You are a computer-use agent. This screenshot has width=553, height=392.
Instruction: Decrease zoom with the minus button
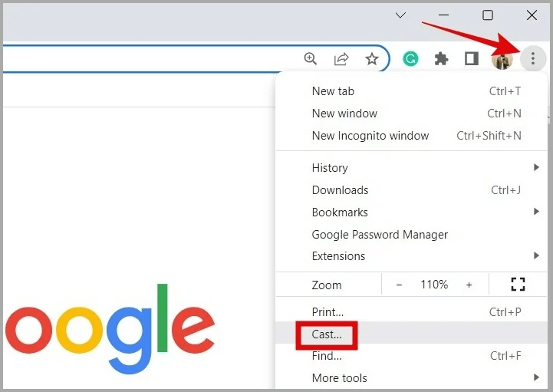coord(399,285)
